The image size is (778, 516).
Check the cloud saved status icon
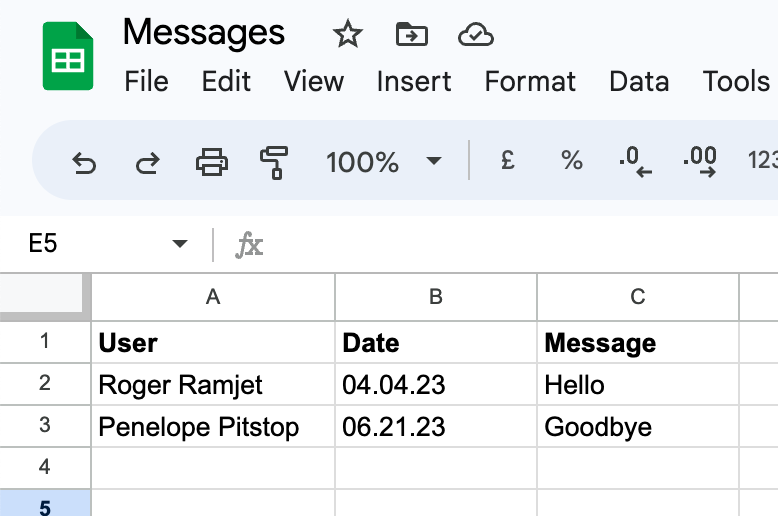tap(475, 35)
